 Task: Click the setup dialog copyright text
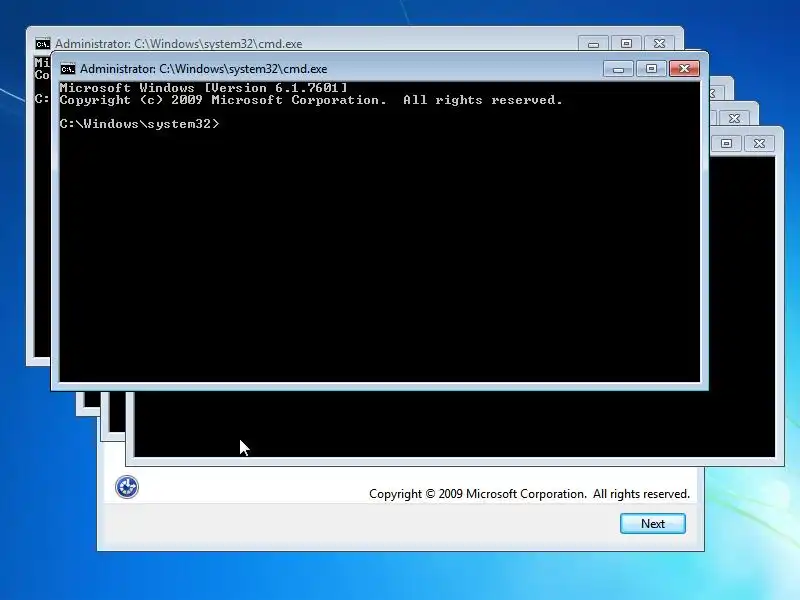pos(529,494)
